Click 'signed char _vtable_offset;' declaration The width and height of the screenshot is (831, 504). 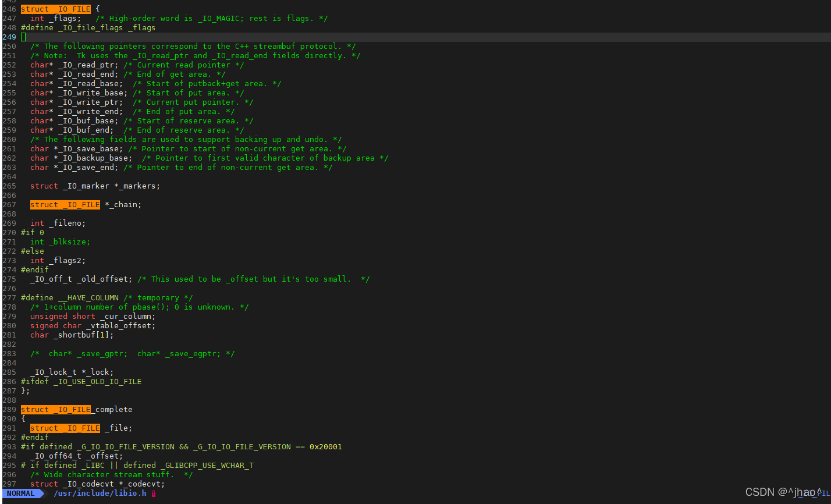[x=93, y=326]
